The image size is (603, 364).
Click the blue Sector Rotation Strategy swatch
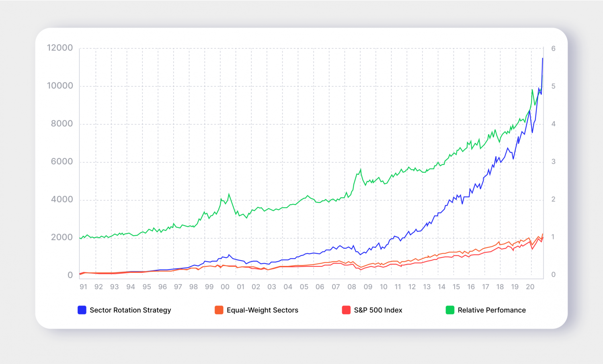pos(82,310)
